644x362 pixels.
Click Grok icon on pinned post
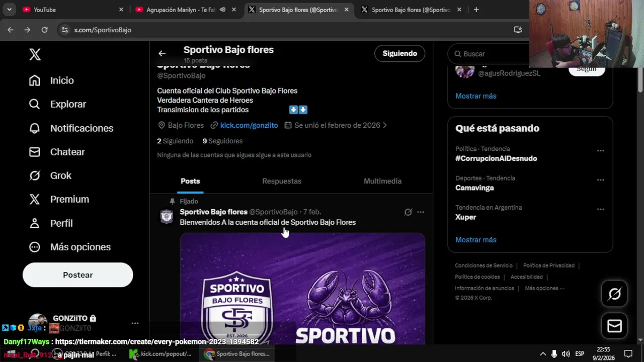point(408,212)
